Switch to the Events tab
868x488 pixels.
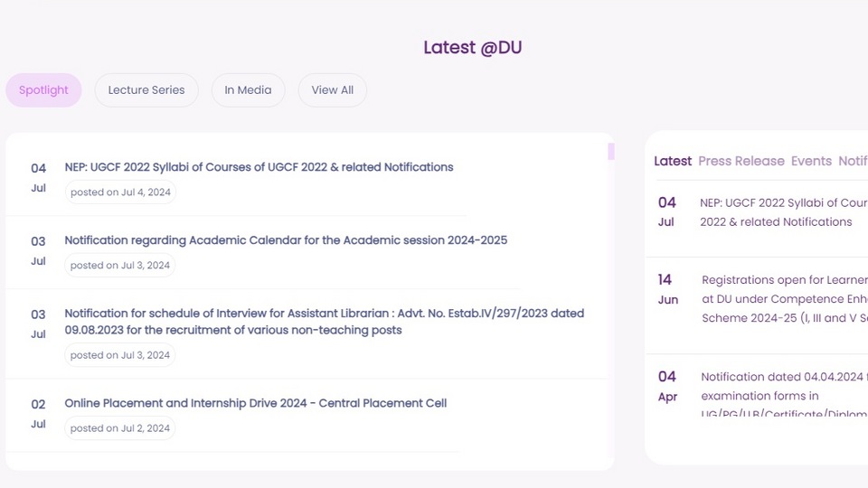(811, 161)
